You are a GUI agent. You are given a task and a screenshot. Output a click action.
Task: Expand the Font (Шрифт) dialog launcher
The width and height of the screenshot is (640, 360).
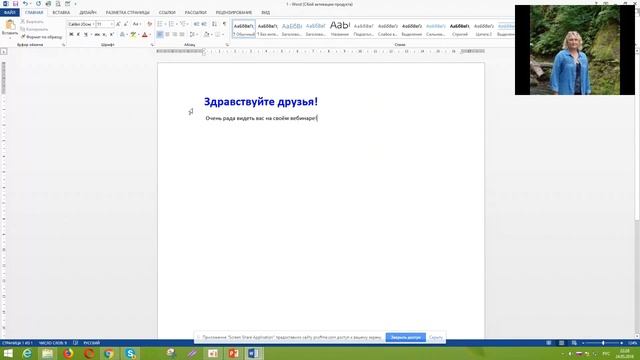[152, 45]
